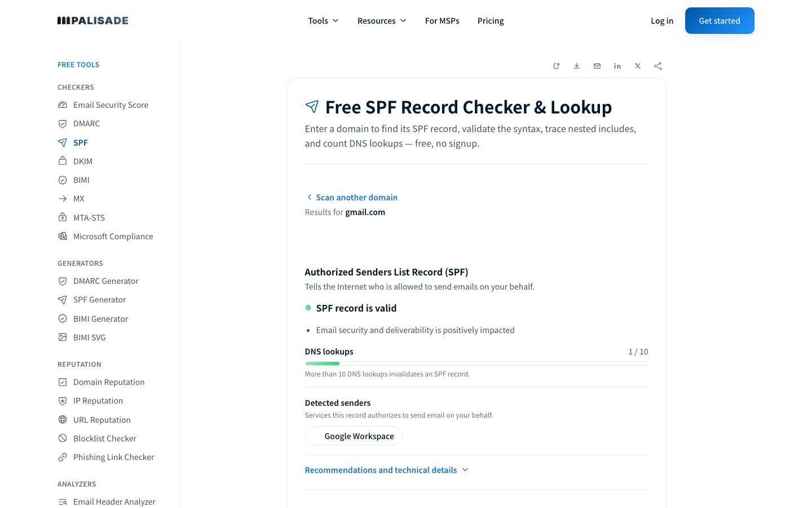Screen dimensions: 812x508
Task: Open the external link share icon
Action: click(x=557, y=66)
